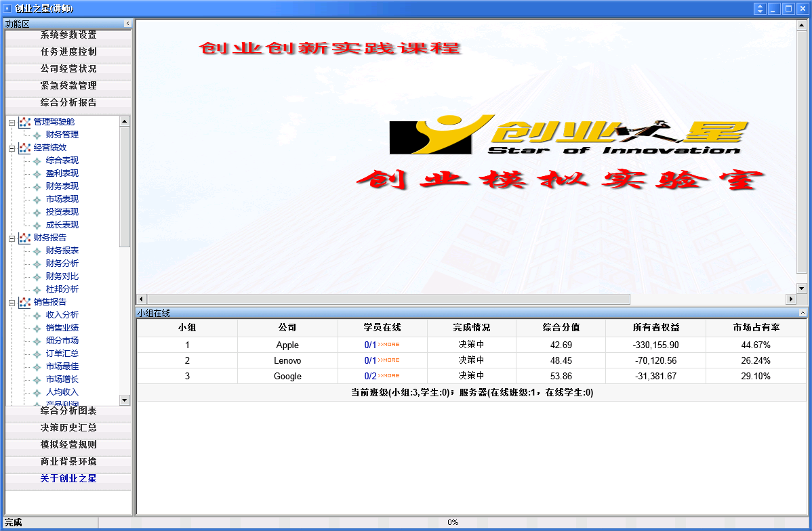Click the horizontal scrollbar right arrow
812x531 pixels.
click(x=790, y=299)
